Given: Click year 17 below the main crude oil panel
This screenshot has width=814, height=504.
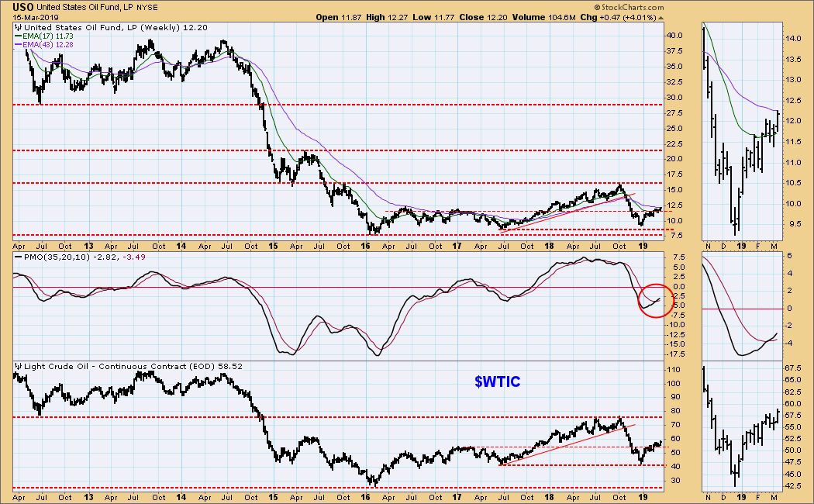Looking at the screenshot, I should click(x=457, y=497).
